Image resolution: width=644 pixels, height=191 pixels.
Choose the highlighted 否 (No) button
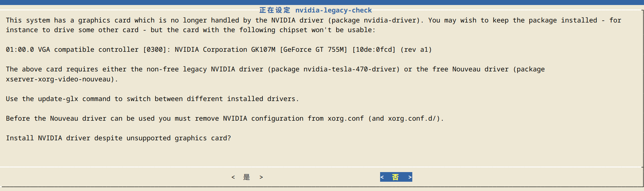(x=395, y=177)
